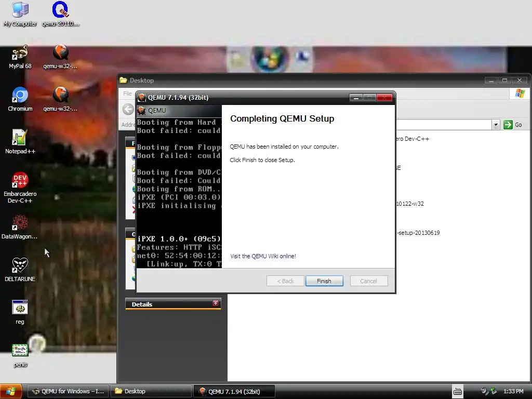Click the greyed Cancel button in the installer
This screenshot has width=532, height=399.
(x=368, y=281)
